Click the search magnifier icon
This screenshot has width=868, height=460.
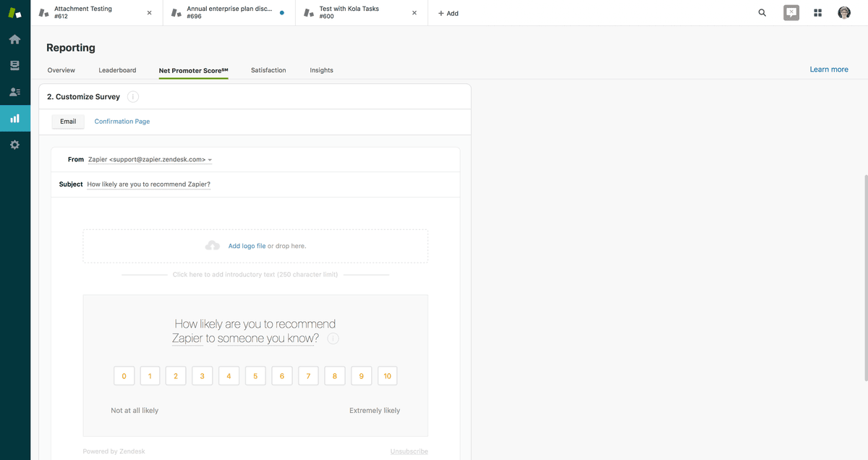click(x=762, y=13)
